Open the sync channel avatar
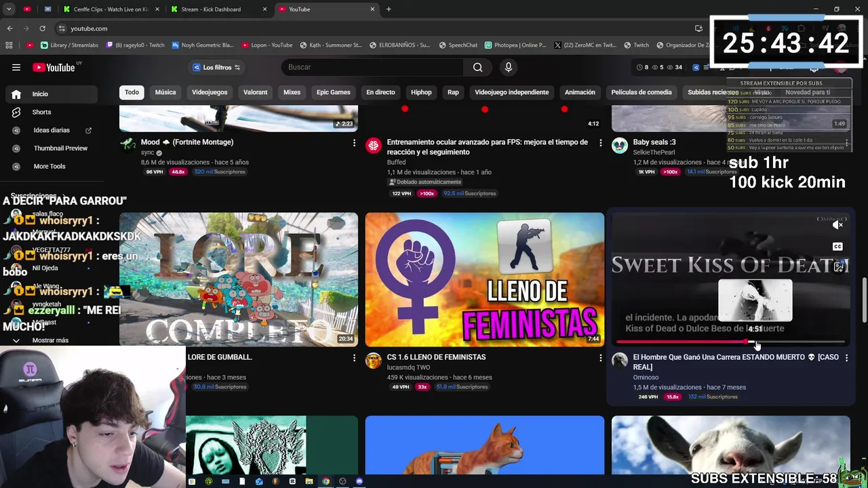This screenshot has width=868, height=488. coord(127,146)
